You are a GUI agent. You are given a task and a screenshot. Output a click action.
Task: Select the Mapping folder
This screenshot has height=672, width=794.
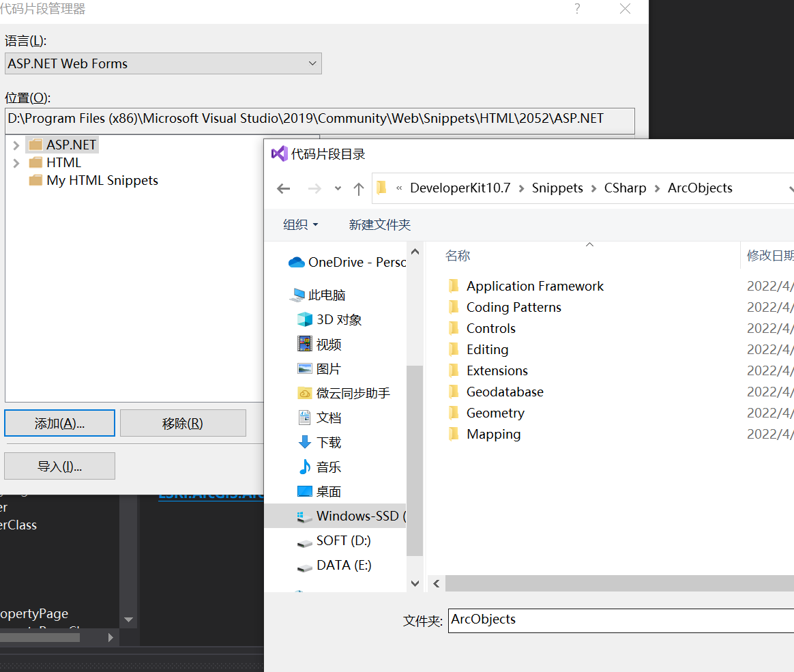(x=484, y=435)
